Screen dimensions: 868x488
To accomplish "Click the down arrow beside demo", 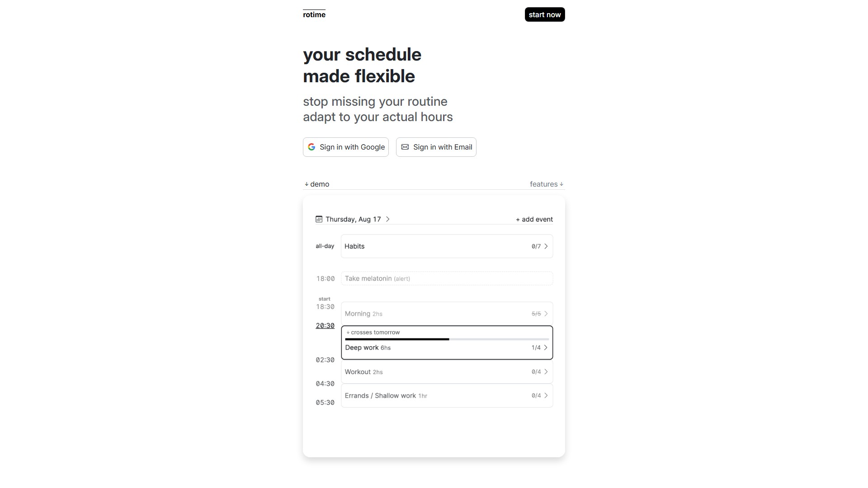I will (x=307, y=184).
